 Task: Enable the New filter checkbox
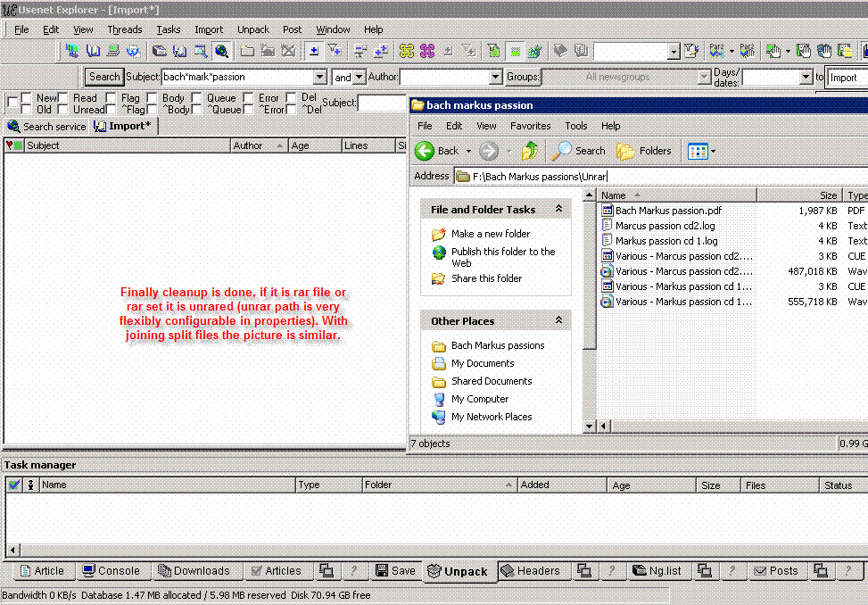click(27, 98)
